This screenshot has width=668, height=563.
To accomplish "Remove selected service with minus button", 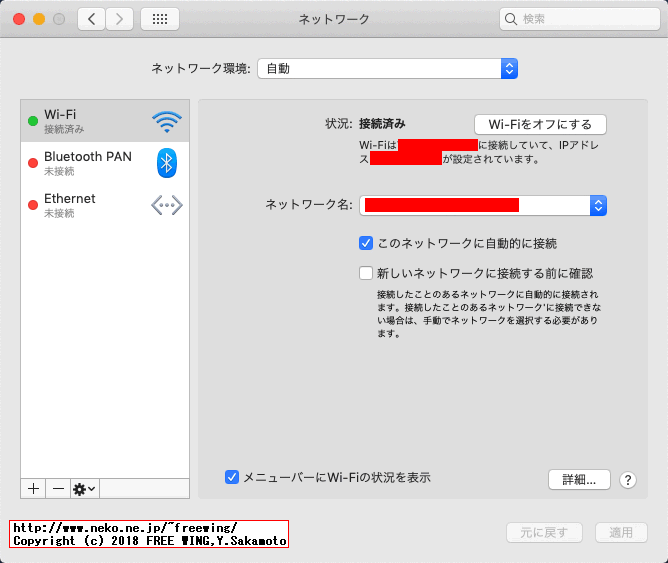I will (58, 488).
